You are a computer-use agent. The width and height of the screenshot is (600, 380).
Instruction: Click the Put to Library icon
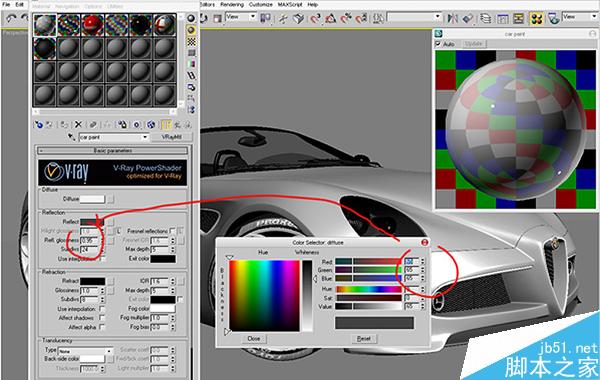click(x=122, y=125)
